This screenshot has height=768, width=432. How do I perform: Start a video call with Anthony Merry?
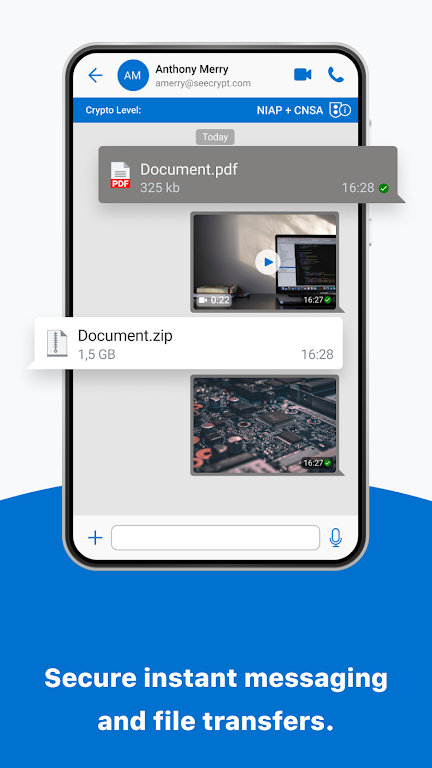point(303,75)
